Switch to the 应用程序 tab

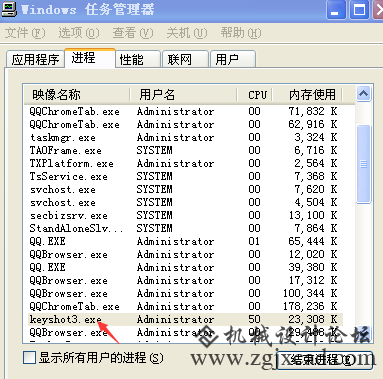[35, 60]
